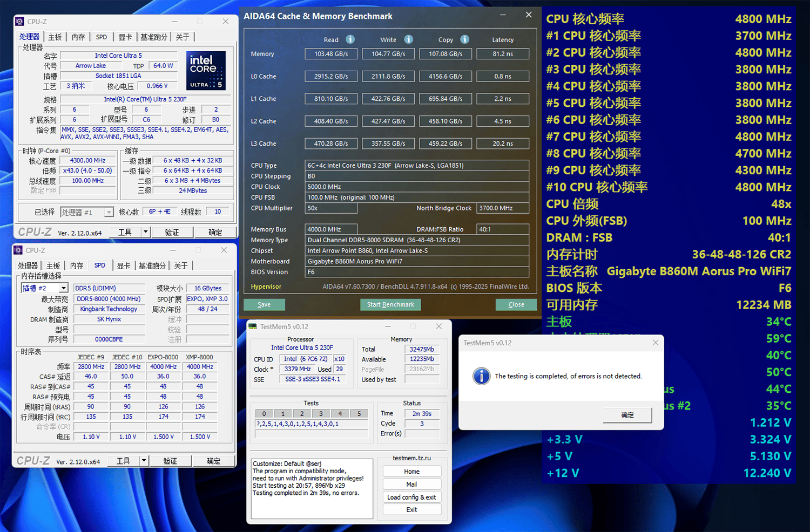Screen dimensions: 810x532
Task: Click the 确定 button in top CPU-Z
Action: (215, 232)
